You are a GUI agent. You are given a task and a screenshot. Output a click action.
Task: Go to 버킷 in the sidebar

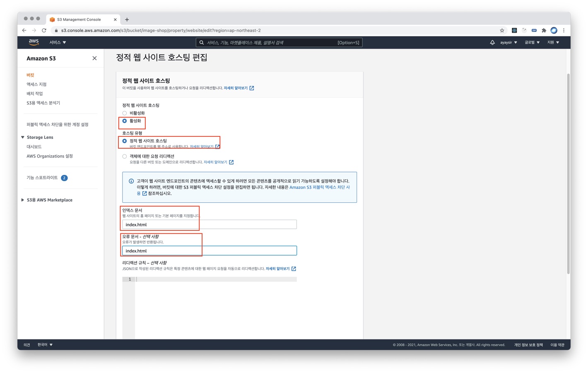[x=30, y=75]
